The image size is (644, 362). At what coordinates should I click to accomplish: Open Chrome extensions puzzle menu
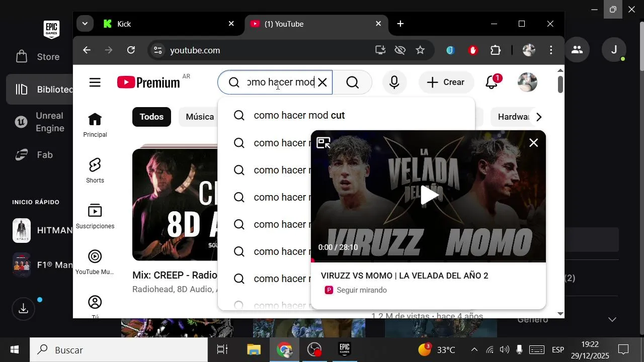click(x=496, y=50)
